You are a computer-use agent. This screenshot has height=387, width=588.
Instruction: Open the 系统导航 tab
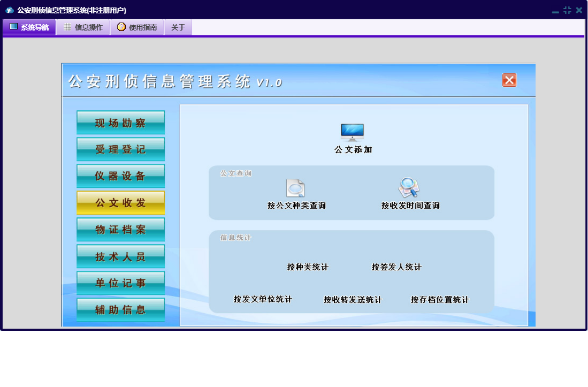pyautogui.click(x=29, y=27)
